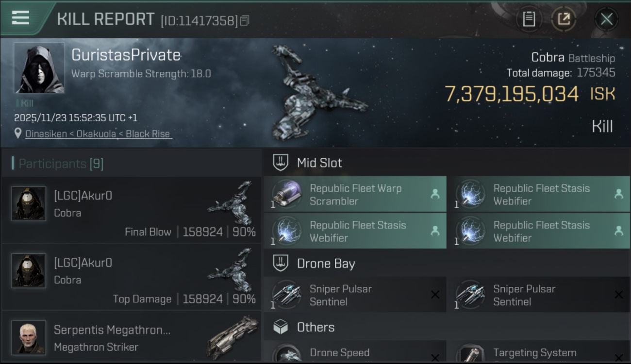631x364 pixels.
Task: View Serpentis Megathron Striker participant
Action: coord(112,338)
